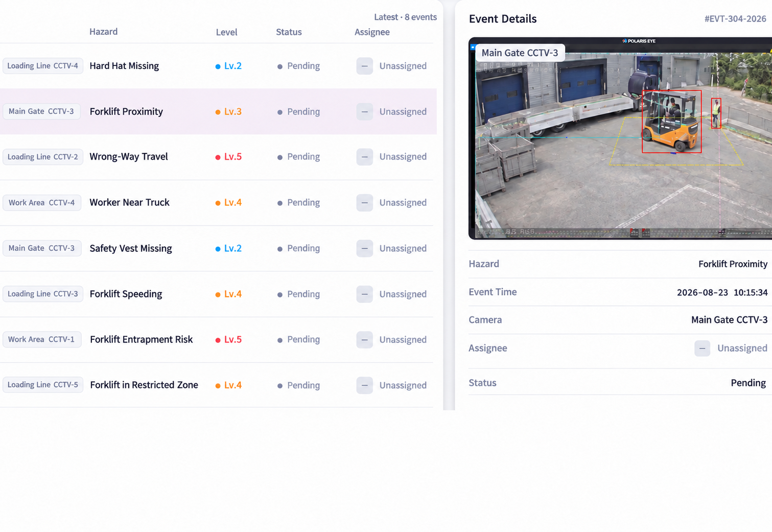
Task: Select the Forklift Entrapment Risk event
Action: (x=217, y=339)
